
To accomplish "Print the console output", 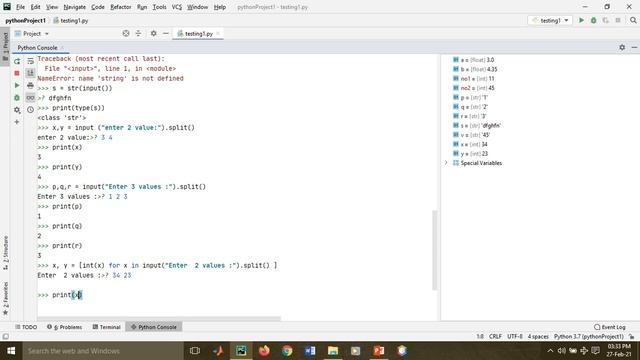I will 30,85.
